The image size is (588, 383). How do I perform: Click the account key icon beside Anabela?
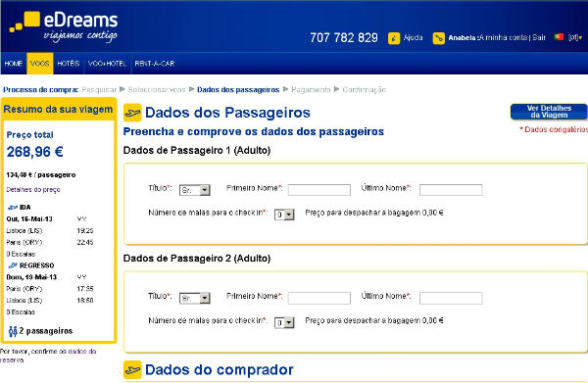pos(439,38)
